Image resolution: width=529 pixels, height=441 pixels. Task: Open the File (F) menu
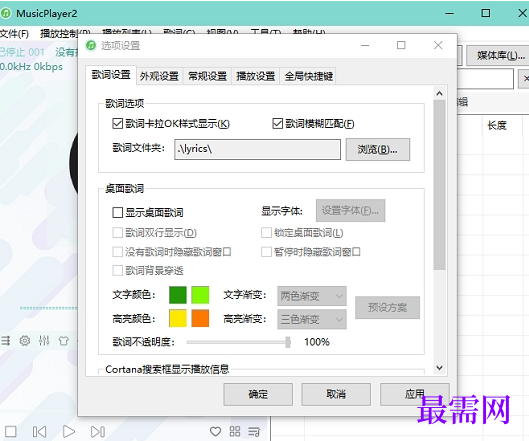point(15,33)
